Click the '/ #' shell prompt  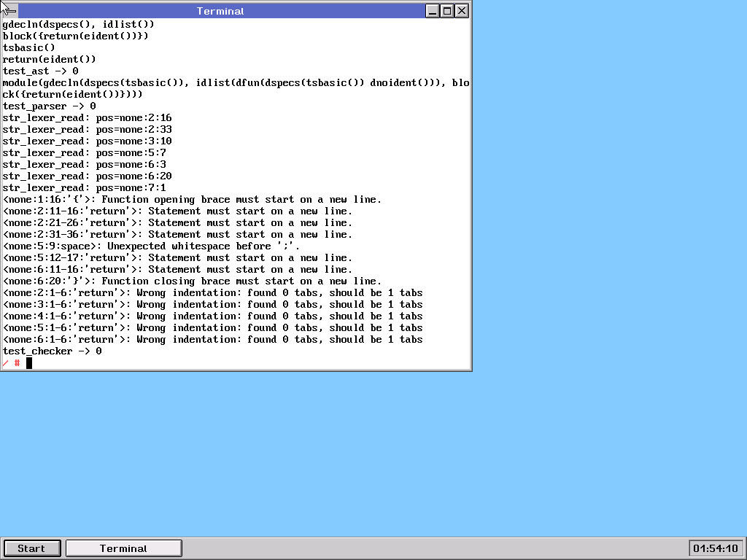(x=11, y=362)
